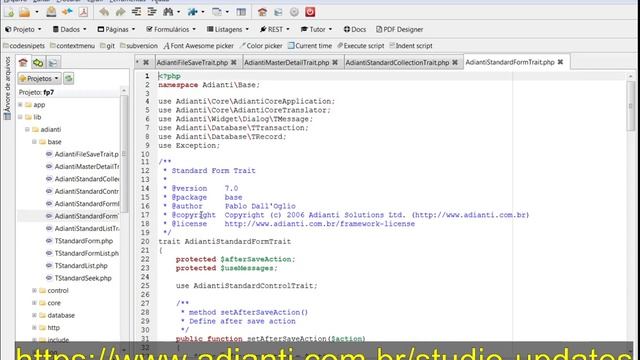Open the Projetos dropdown
The height and width of the screenshot is (360, 640).
click(x=39, y=78)
